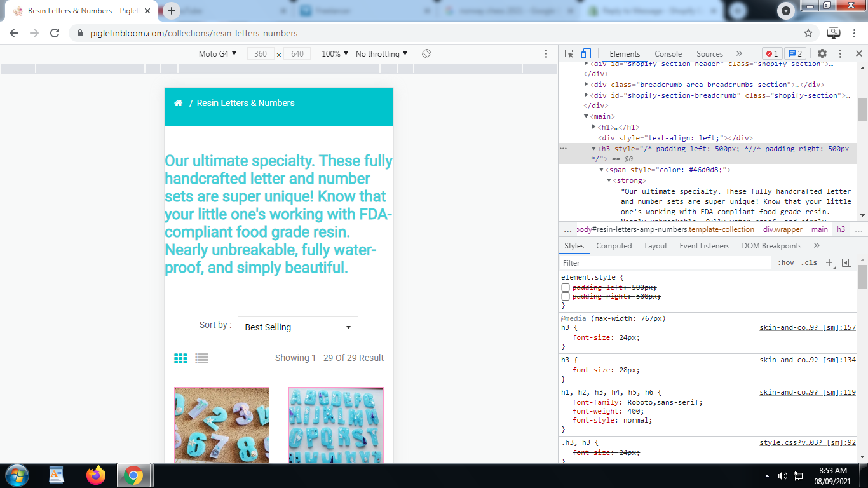Expand the h1 element node
868x488 pixels.
tap(594, 127)
